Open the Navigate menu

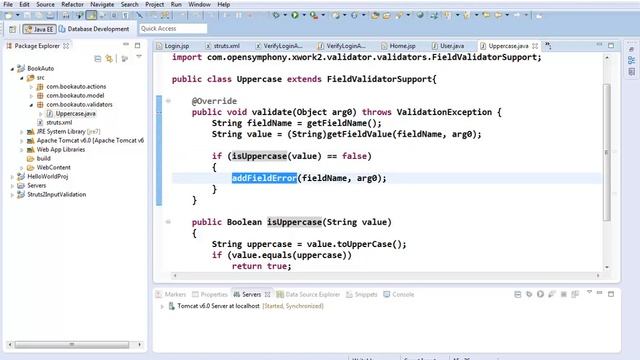[102, 4]
